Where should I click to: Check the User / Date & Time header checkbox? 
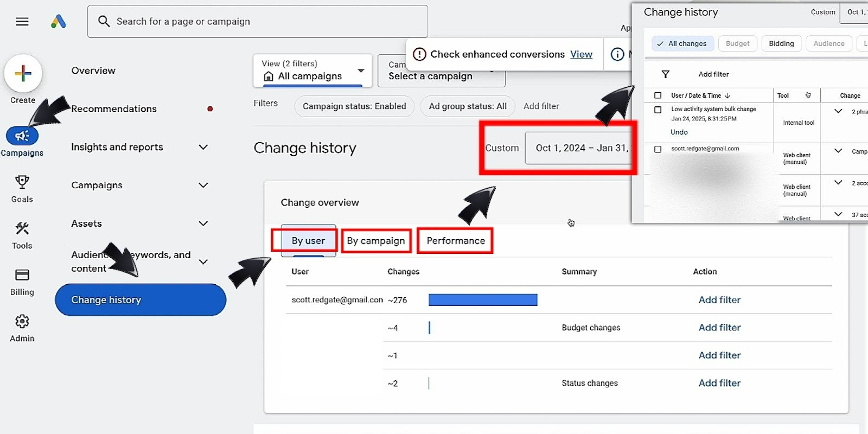[658, 95]
